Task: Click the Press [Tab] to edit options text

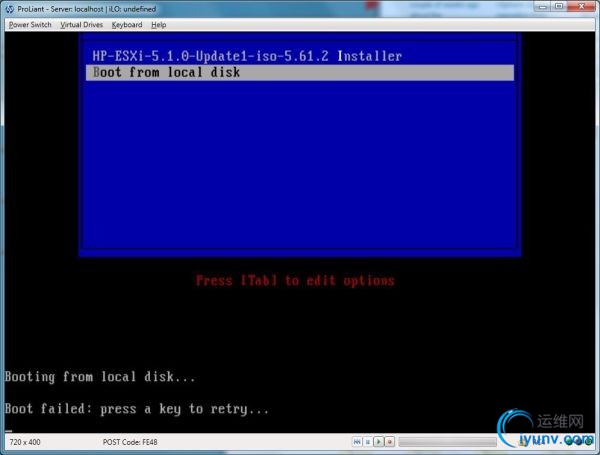Action: click(x=295, y=281)
